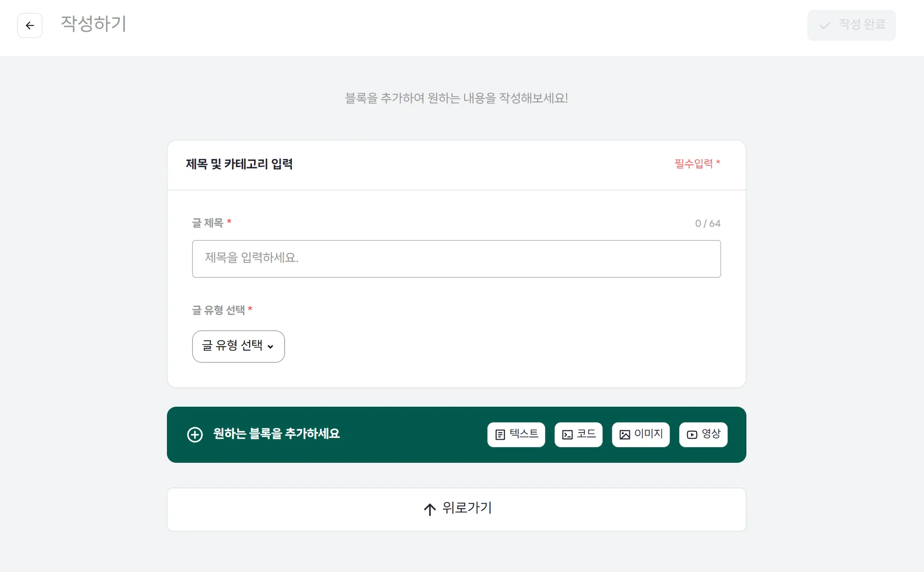Click the chevron on the post type dropdown
The height and width of the screenshot is (572, 924).
pyautogui.click(x=271, y=347)
